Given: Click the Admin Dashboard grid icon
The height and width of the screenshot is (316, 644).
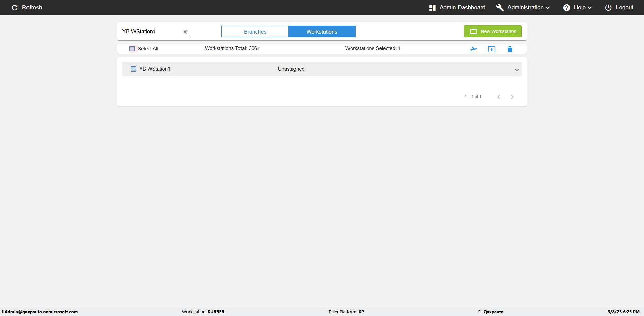Looking at the screenshot, I should pos(432,7).
